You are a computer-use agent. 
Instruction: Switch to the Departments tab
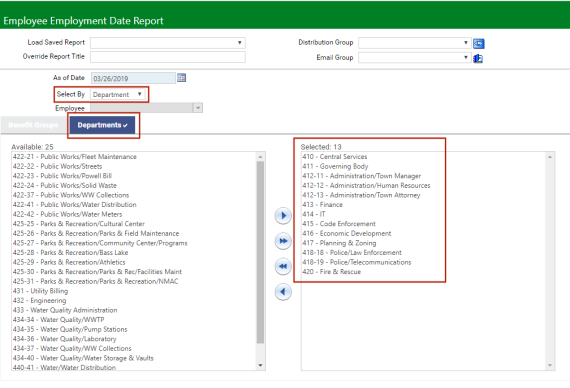coord(103,125)
